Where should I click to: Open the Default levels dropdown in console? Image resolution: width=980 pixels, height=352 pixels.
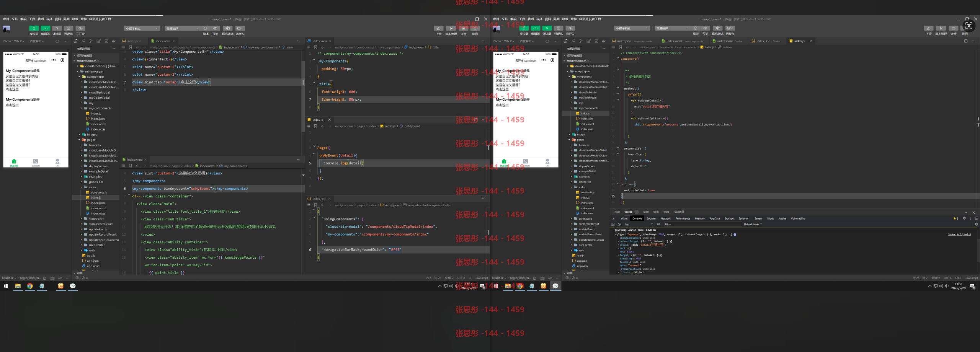753,224
